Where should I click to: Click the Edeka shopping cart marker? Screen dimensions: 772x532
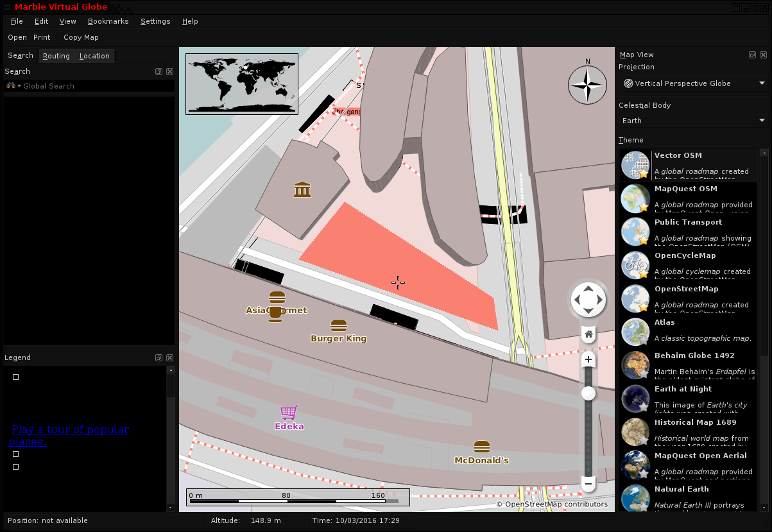click(289, 412)
